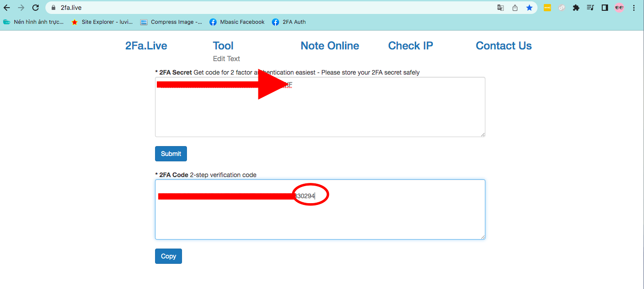Click the share page icon

coord(515,8)
